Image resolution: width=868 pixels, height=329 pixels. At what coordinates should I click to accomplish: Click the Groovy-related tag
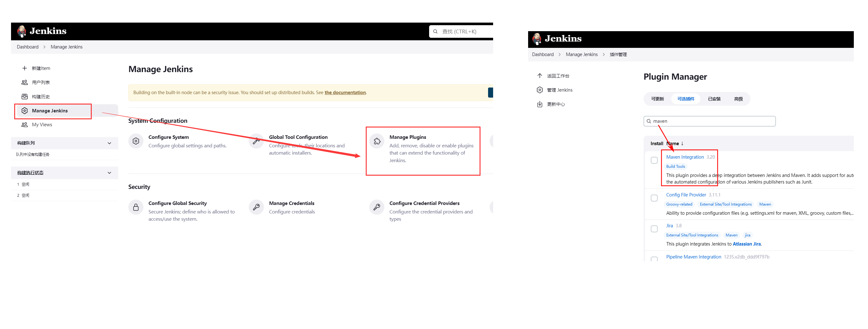tap(679, 204)
